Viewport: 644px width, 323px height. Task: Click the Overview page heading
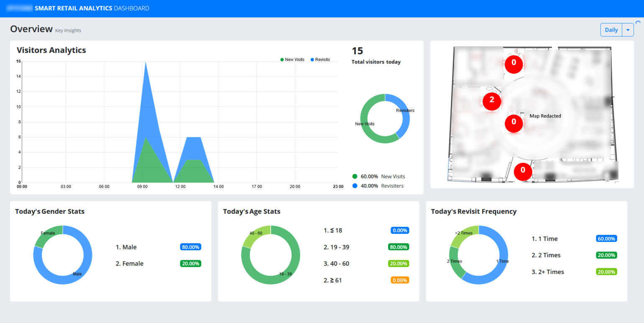pyautogui.click(x=31, y=29)
